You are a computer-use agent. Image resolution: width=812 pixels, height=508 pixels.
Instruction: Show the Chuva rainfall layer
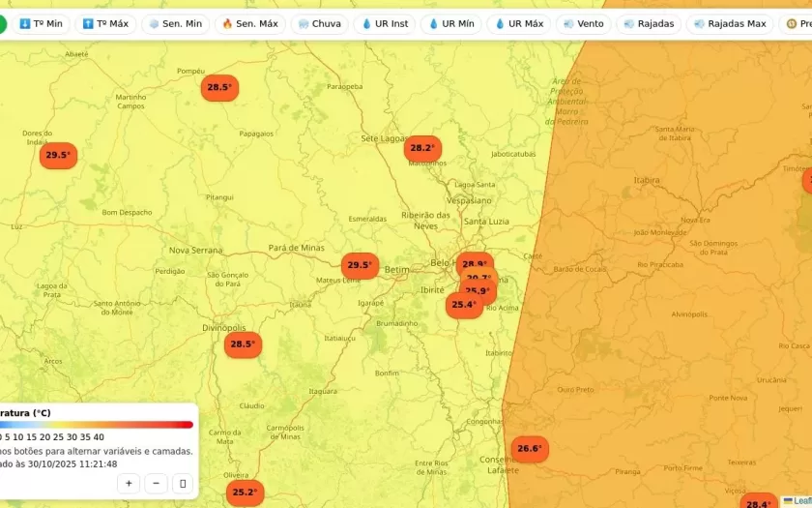(320, 24)
